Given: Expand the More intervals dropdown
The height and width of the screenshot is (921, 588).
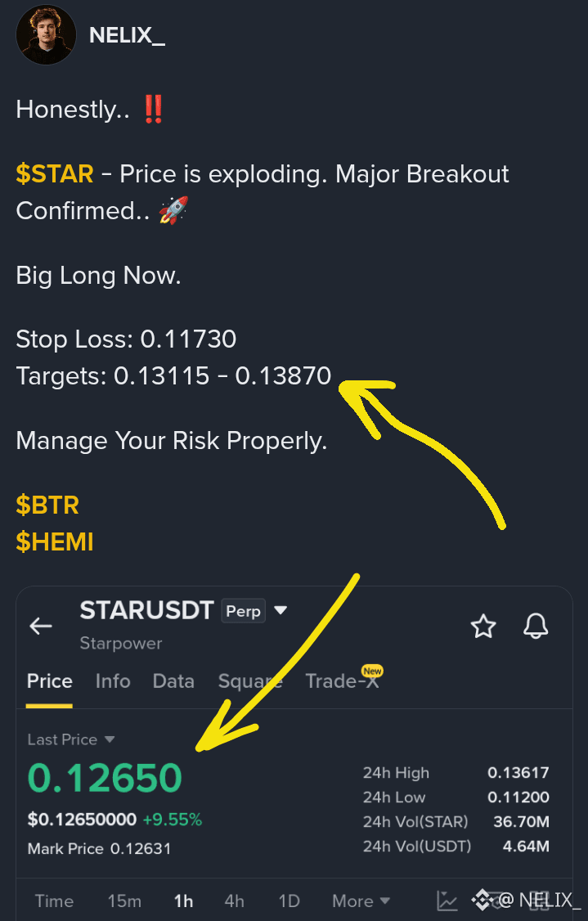Looking at the screenshot, I should [x=361, y=901].
